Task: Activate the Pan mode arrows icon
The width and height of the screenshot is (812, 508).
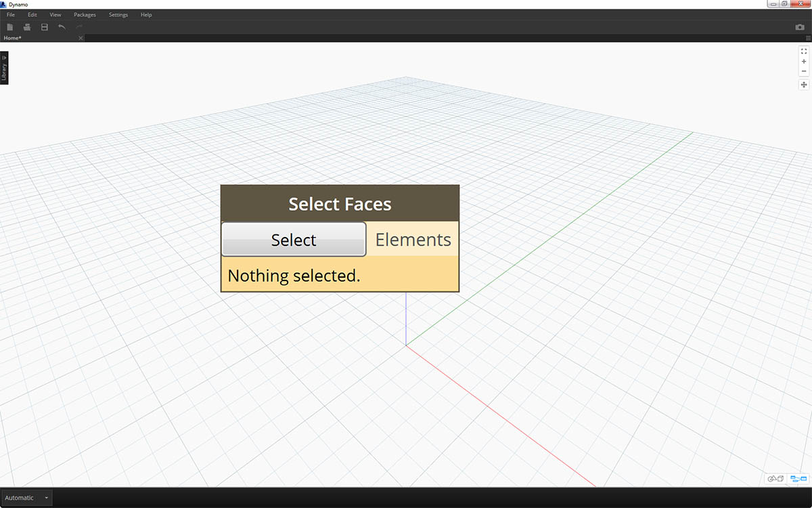Action: [x=804, y=85]
